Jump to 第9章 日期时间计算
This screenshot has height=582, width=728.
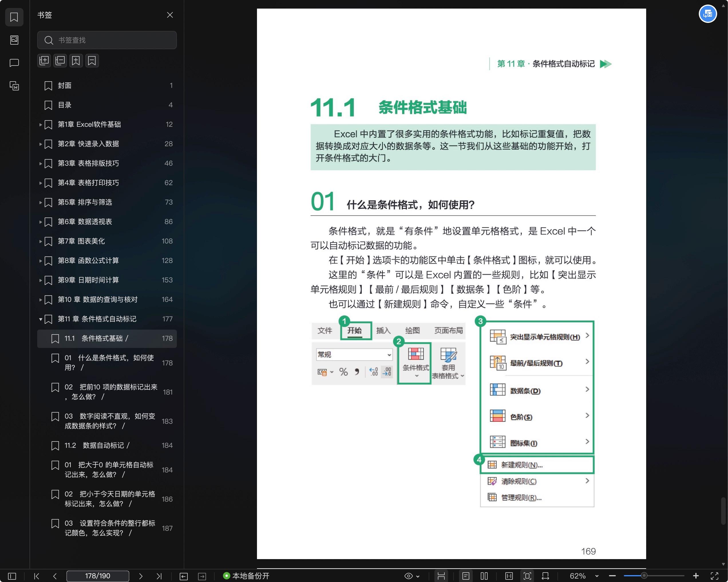click(x=107, y=280)
